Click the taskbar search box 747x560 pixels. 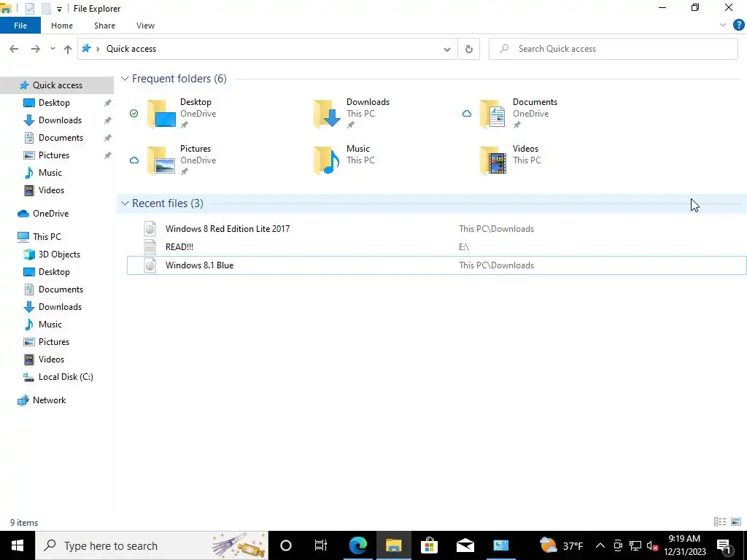(x=152, y=545)
